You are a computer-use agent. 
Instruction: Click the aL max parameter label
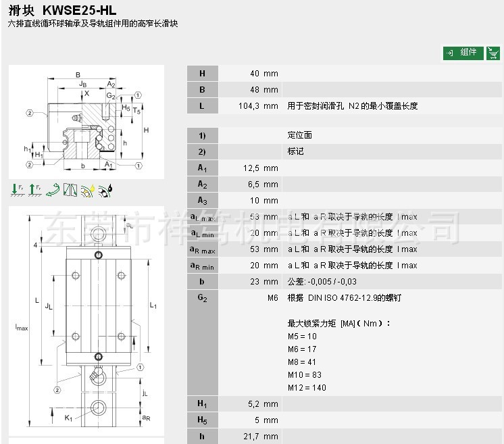[x=201, y=217]
